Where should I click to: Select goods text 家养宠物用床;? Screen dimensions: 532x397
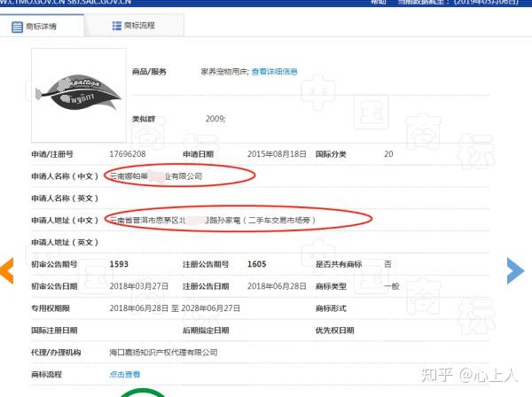click(x=225, y=72)
